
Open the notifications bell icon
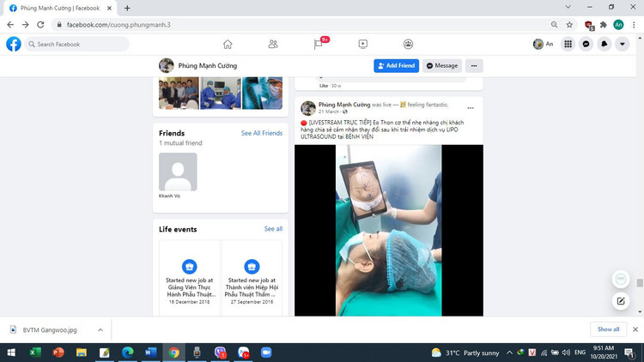tap(605, 44)
